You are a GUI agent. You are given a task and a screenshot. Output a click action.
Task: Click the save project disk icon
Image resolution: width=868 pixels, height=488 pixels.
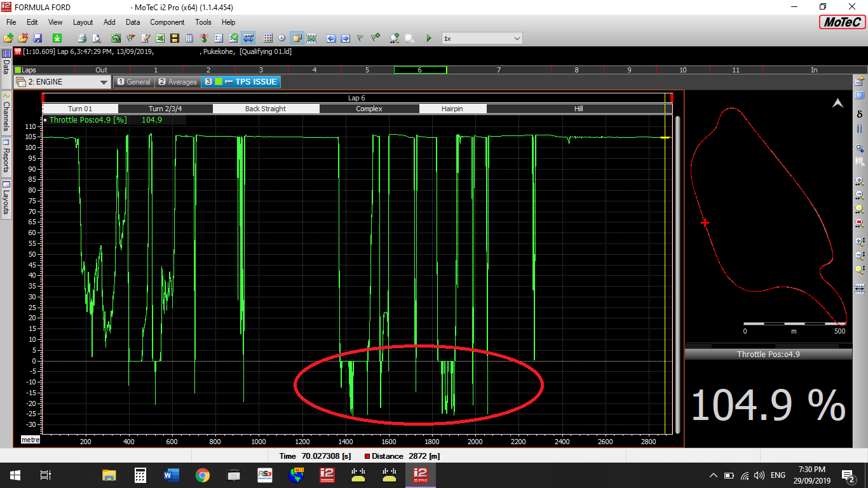(x=37, y=38)
